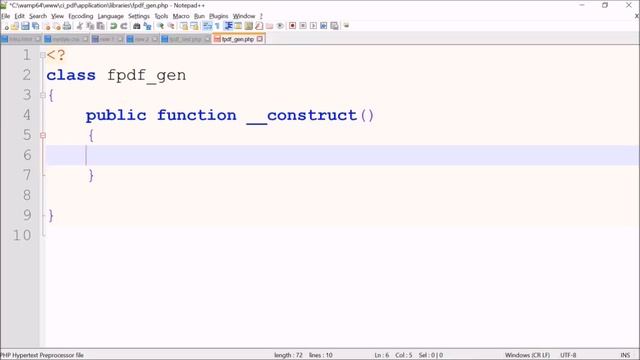Save the current file via toolbar

(25, 26)
